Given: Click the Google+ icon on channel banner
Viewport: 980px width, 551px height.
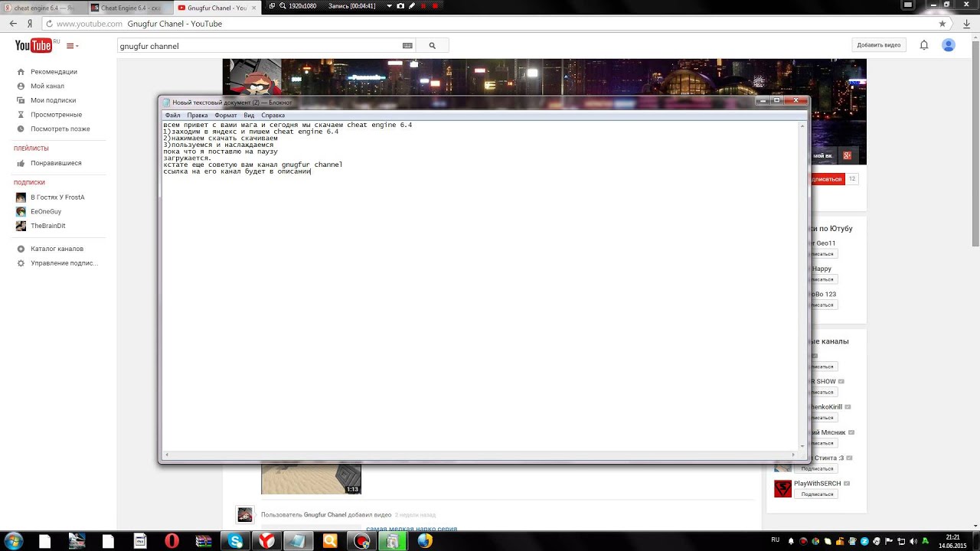Looking at the screenshot, I should (847, 155).
